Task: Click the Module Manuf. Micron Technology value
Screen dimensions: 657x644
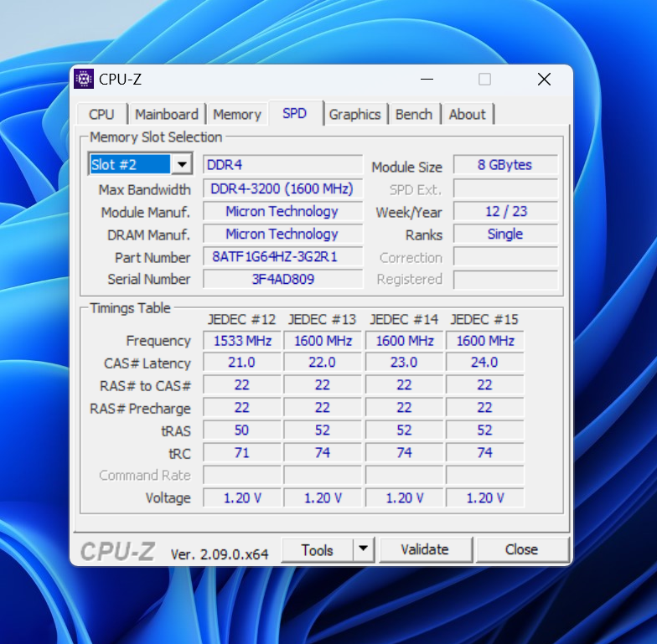Action: pyautogui.click(x=283, y=211)
